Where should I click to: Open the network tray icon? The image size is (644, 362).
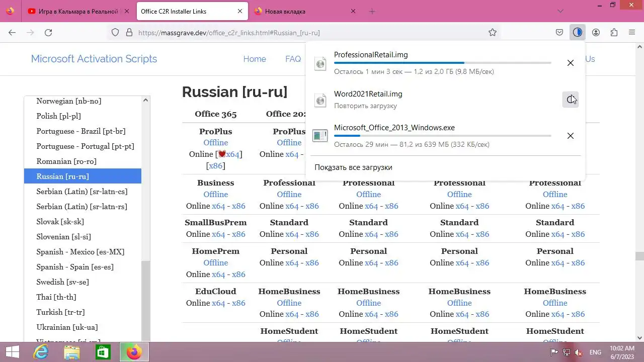(567, 352)
